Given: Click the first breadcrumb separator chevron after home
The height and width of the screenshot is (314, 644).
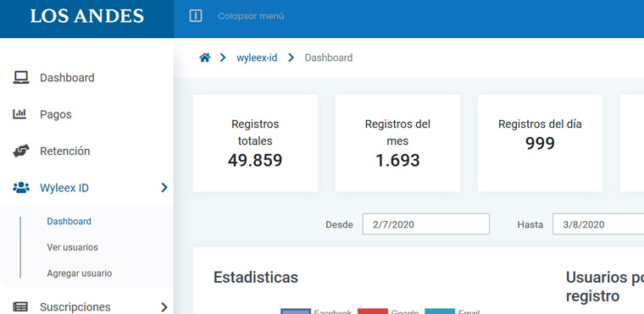Looking at the screenshot, I should [x=223, y=58].
